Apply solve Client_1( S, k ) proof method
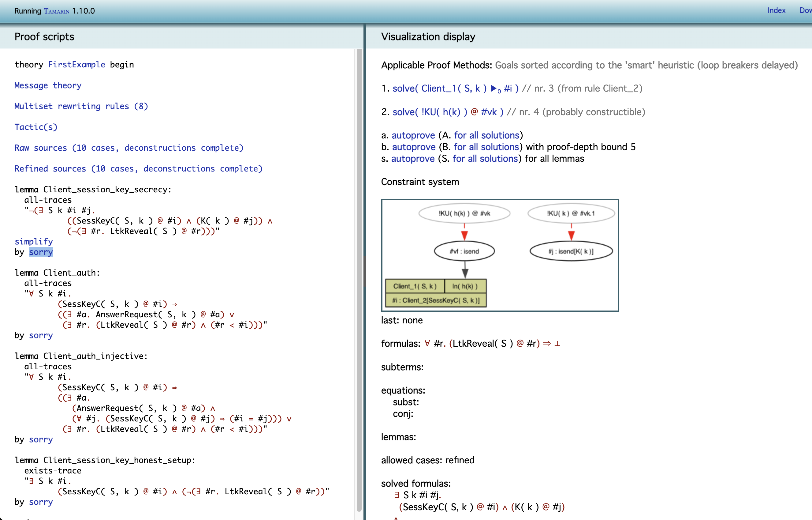Viewport: 812px width, 520px height. click(455, 89)
